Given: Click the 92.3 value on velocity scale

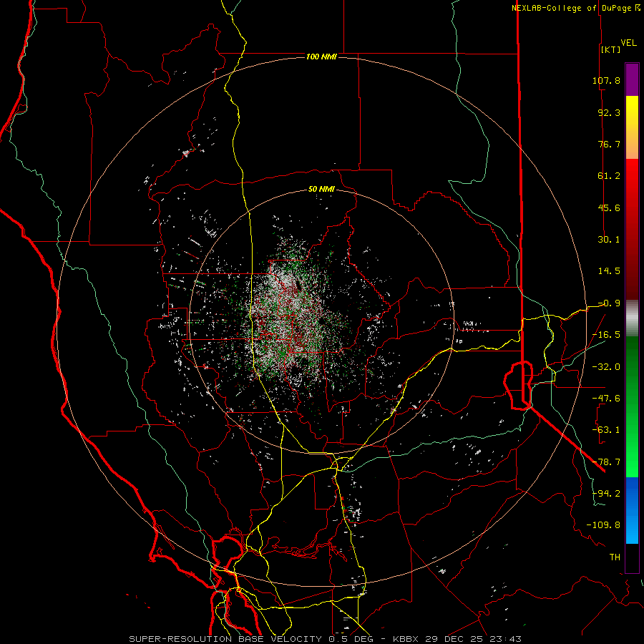Looking at the screenshot, I should (x=609, y=112).
